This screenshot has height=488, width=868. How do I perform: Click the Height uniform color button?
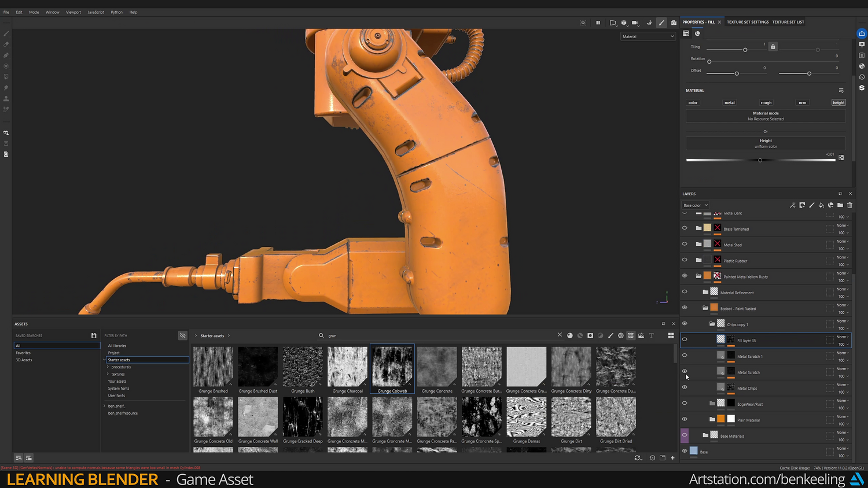click(766, 143)
